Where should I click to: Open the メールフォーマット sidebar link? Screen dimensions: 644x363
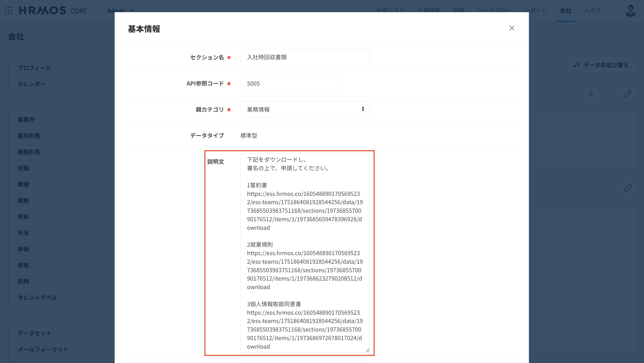point(43,350)
